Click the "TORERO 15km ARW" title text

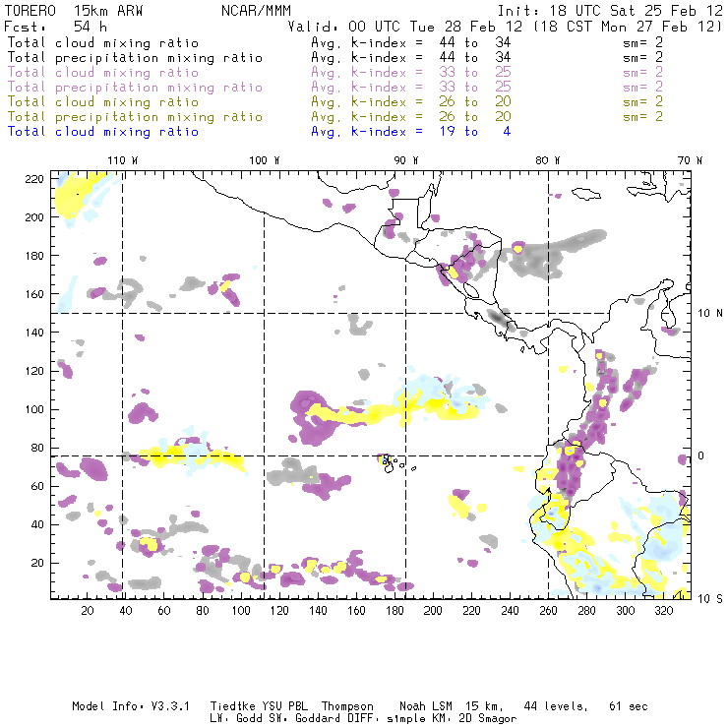(x=74, y=11)
